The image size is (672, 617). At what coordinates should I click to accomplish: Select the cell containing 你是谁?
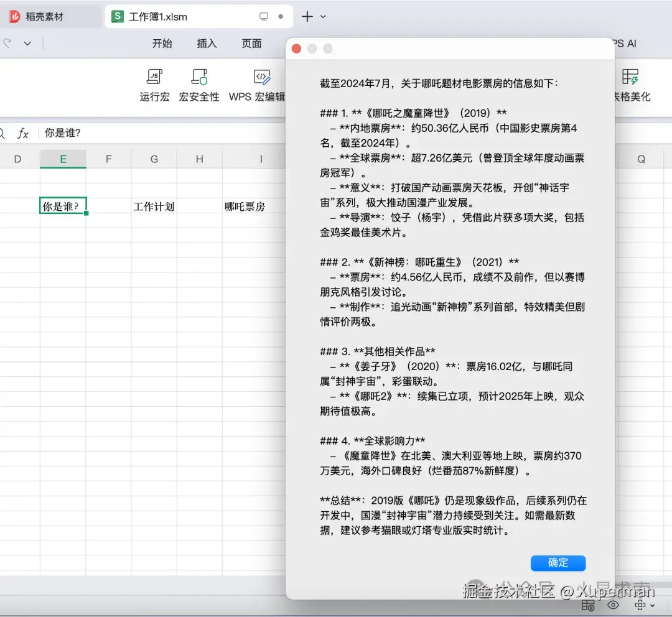63,206
